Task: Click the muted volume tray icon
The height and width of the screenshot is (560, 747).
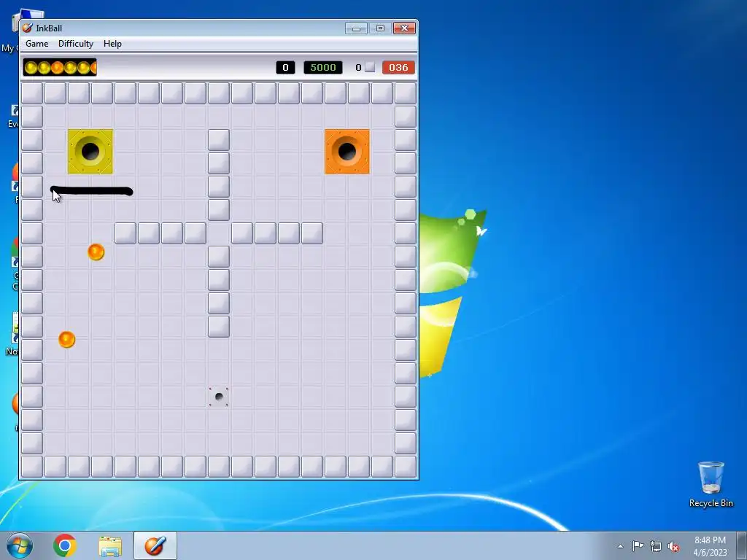Action: (x=673, y=546)
